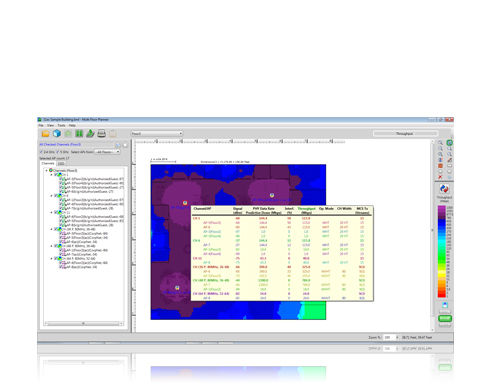
Task: Click the green pyramid toolbar icon
Action: pos(90,134)
